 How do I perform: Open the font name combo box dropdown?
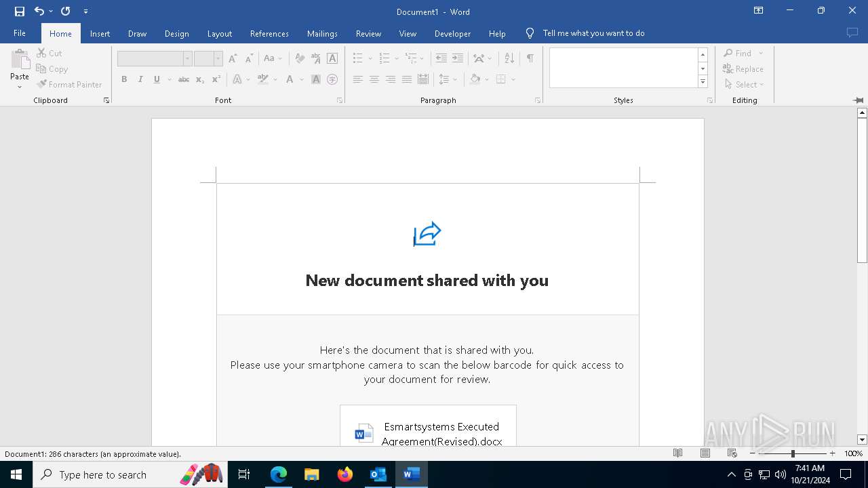click(187, 59)
